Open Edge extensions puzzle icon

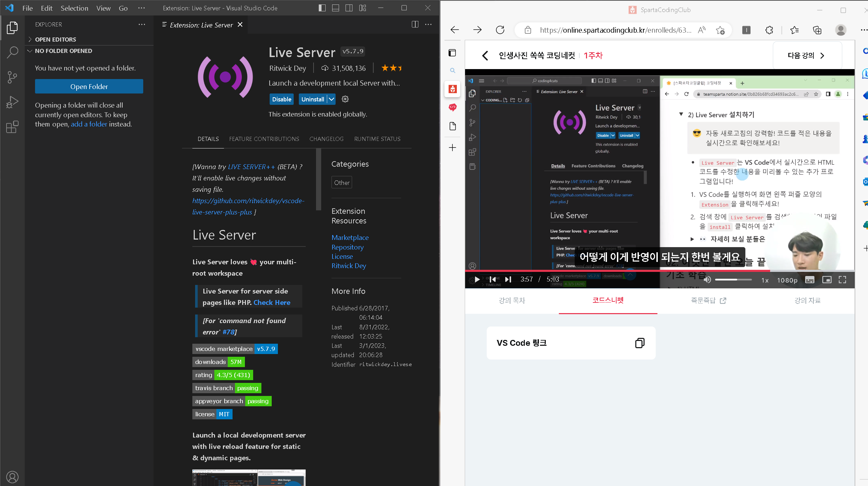click(769, 30)
